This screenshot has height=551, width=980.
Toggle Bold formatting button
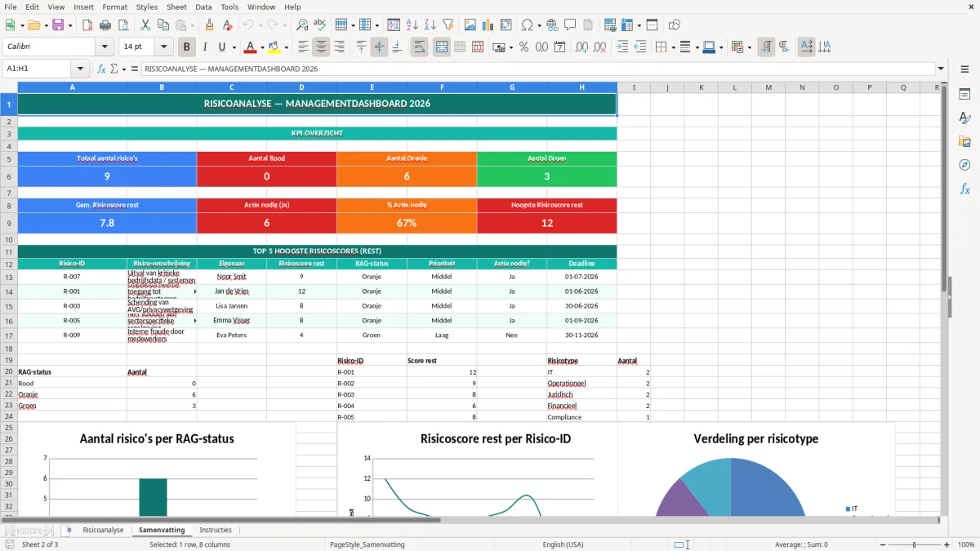186,47
